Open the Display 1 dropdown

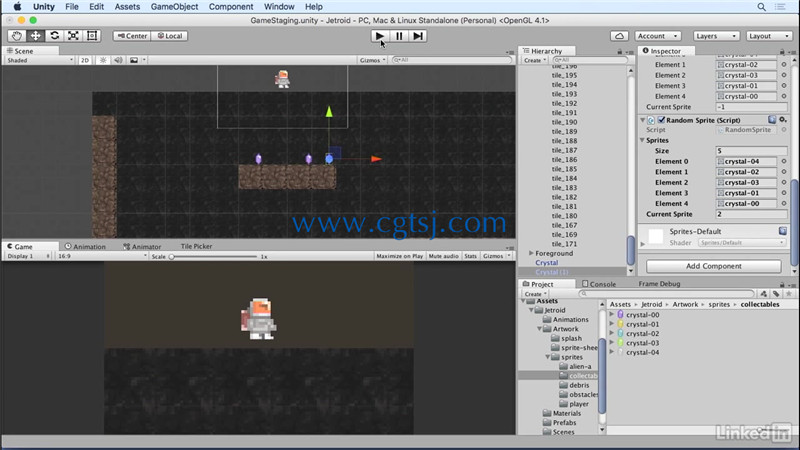(x=28, y=256)
